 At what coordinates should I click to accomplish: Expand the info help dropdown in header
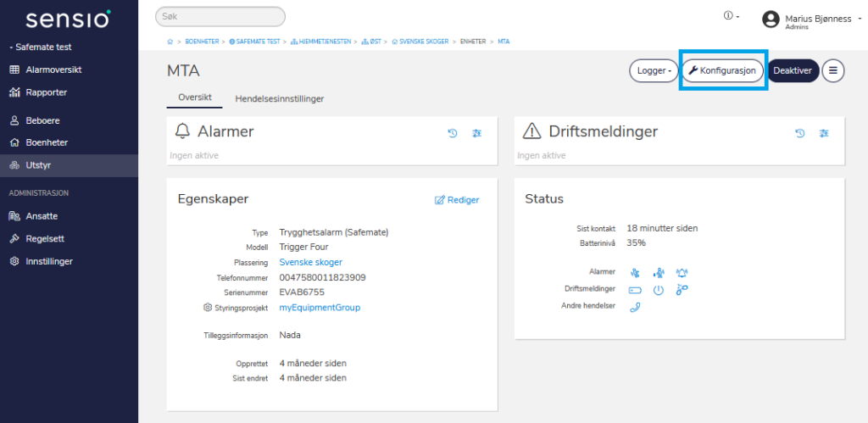(x=732, y=16)
